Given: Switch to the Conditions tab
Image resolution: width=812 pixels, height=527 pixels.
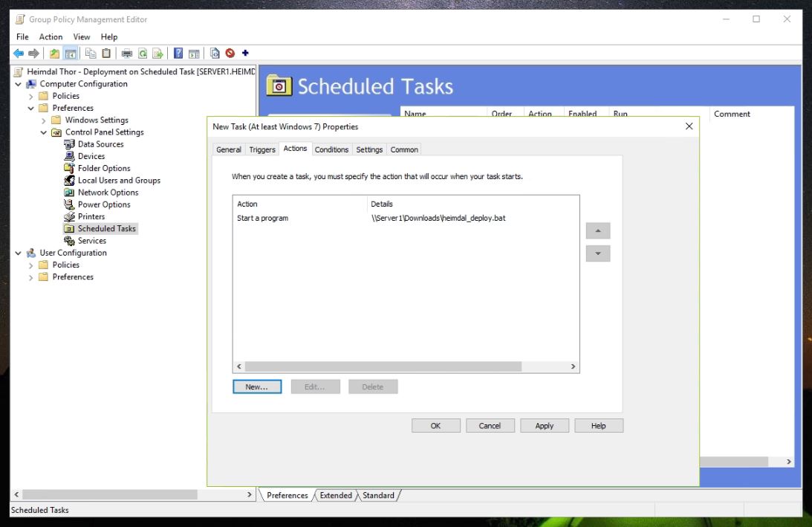Looking at the screenshot, I should tap(331, 149).
